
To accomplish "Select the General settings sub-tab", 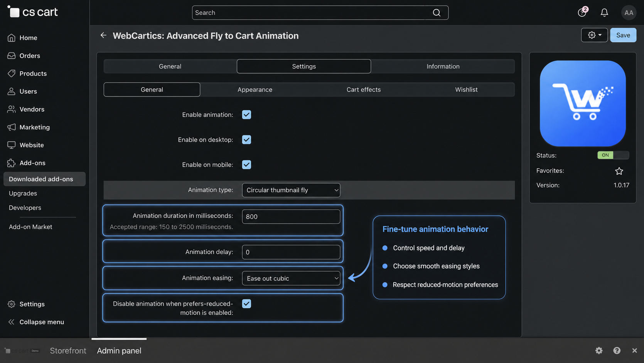I will (x=152, y=89).
